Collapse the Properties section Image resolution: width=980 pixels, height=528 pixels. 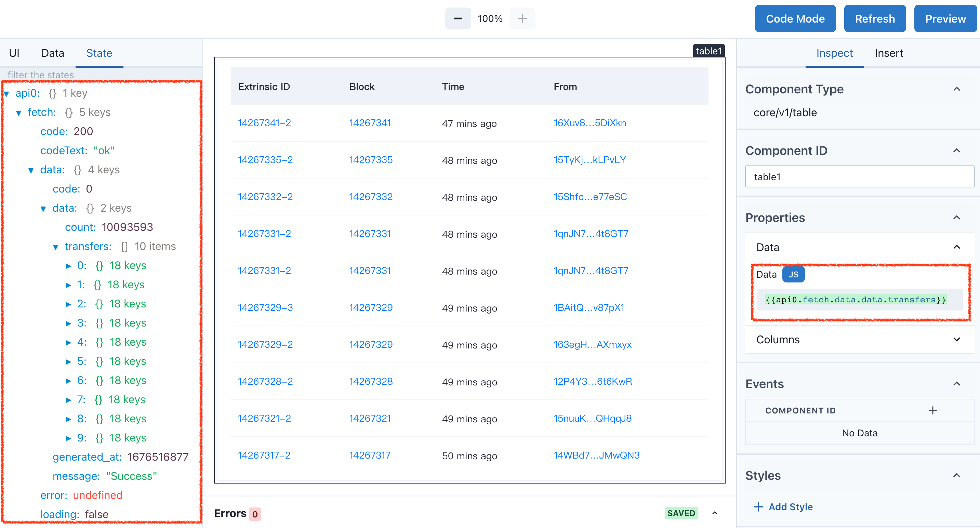[956, 217]
